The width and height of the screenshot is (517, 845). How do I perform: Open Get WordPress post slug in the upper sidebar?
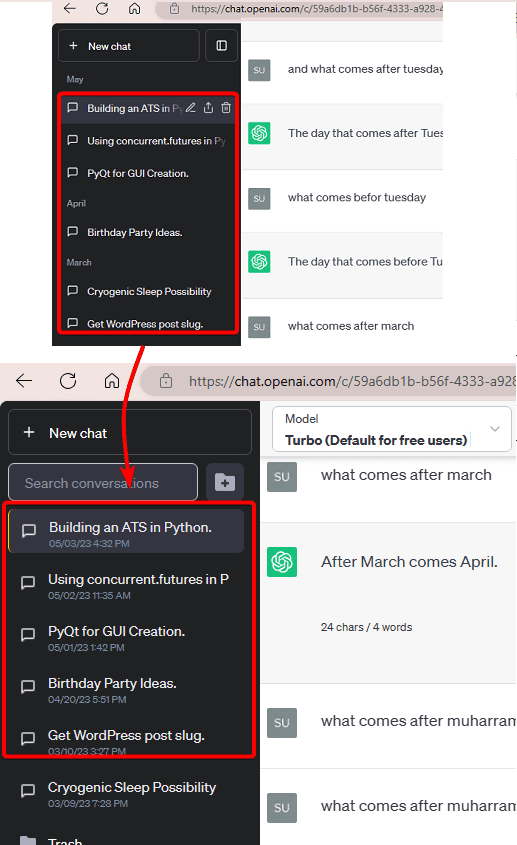click(147, 324)
